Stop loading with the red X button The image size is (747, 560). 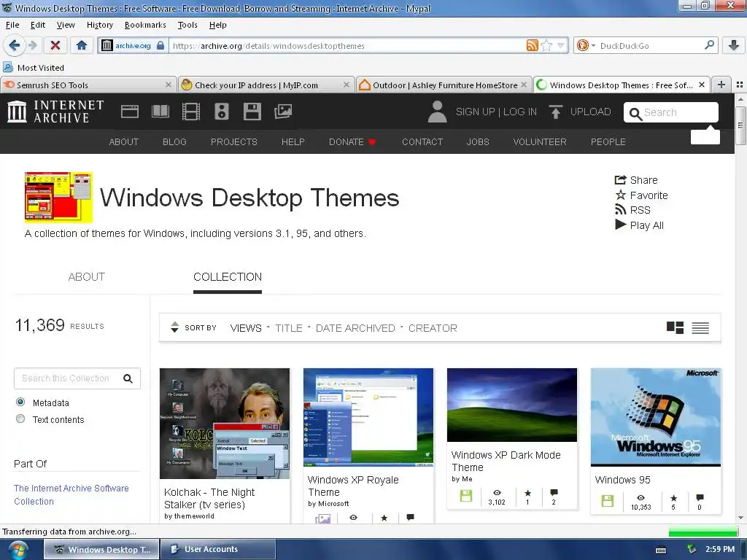click(x=55, y=45)
